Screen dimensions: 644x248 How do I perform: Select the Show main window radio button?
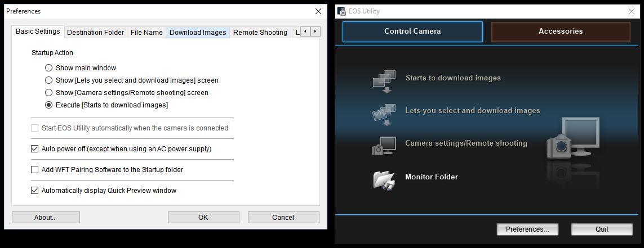click(49, 68)
